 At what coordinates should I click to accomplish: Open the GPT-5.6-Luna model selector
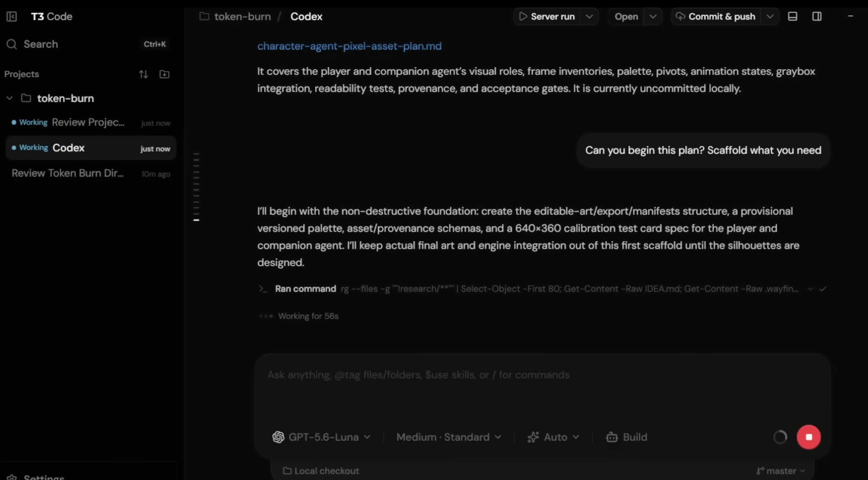tap(322, 437)
